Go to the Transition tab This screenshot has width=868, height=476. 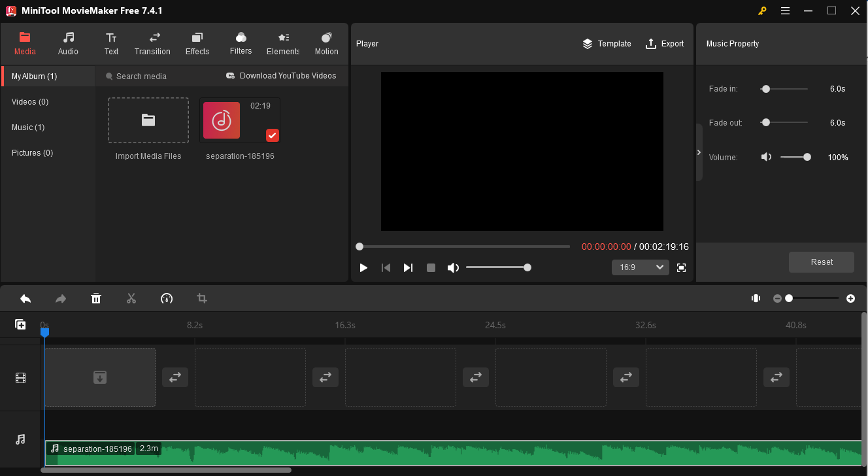(152, 43)
